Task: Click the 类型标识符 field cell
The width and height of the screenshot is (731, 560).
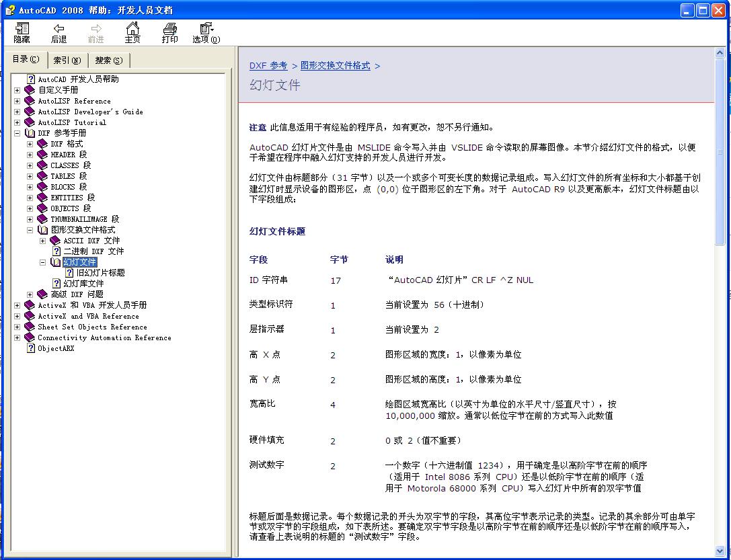Action: [x=271, y=305]
